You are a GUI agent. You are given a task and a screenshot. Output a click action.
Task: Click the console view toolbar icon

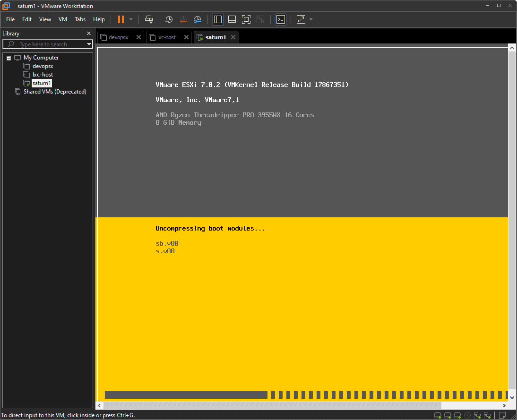281,19
